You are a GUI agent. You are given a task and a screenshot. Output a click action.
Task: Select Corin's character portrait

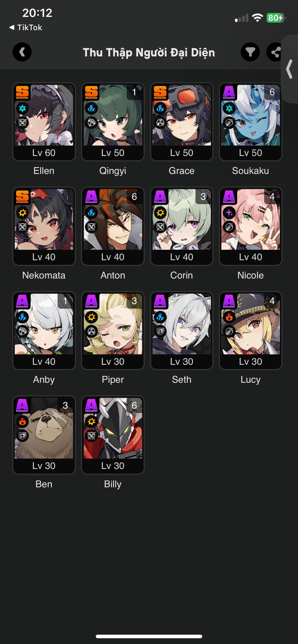click(182, 226)
